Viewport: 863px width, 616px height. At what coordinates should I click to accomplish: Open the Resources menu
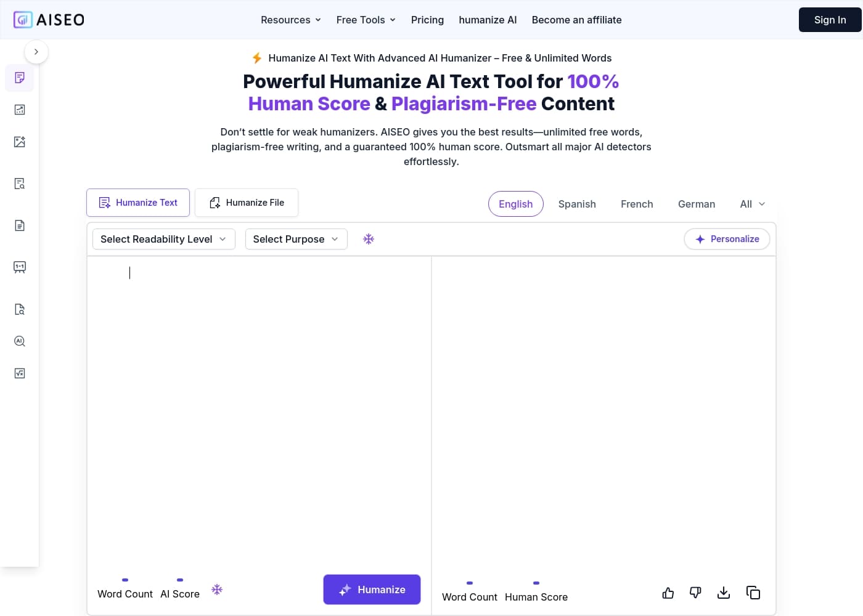pos(291,20)
